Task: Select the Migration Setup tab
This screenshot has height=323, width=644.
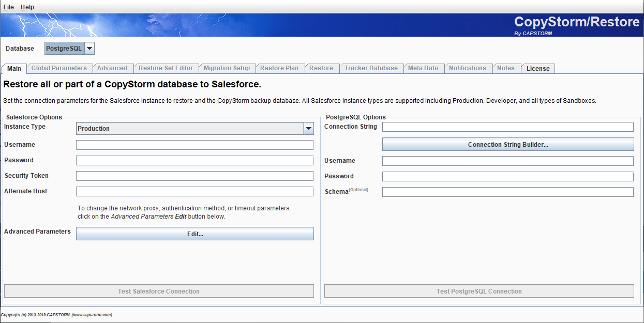Action: pos(227,68)
